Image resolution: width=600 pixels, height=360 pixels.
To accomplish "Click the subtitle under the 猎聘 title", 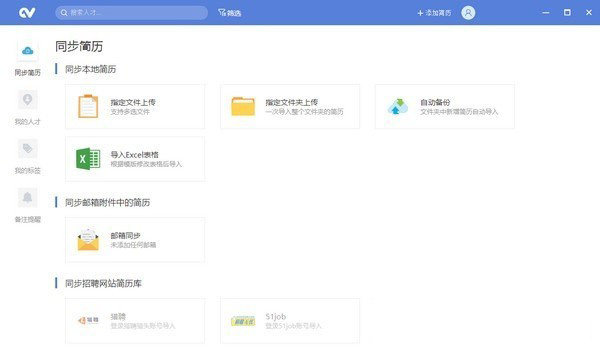I will pos(143,326).
